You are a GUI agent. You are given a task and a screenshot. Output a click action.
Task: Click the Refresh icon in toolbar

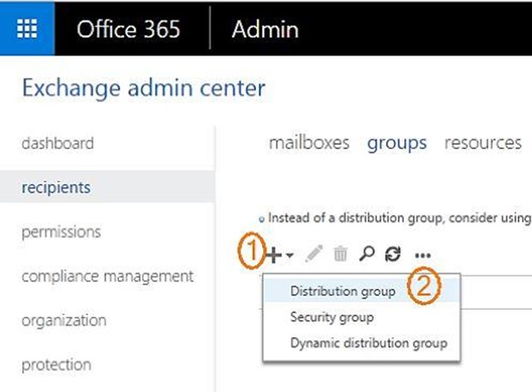pos(393,253)
